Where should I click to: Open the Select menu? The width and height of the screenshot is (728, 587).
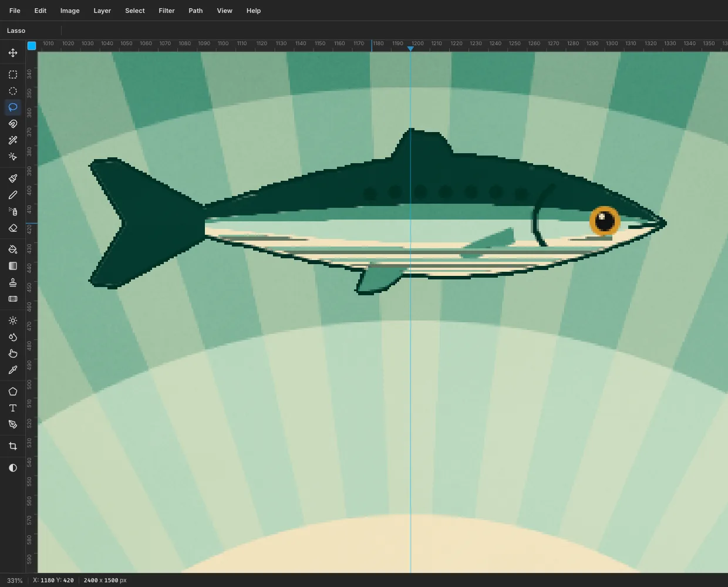pos(135,11)
